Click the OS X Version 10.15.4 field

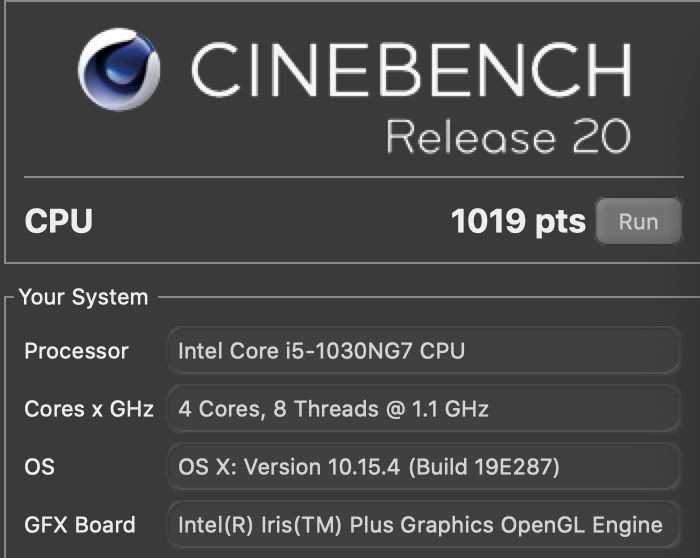[424, 466]
